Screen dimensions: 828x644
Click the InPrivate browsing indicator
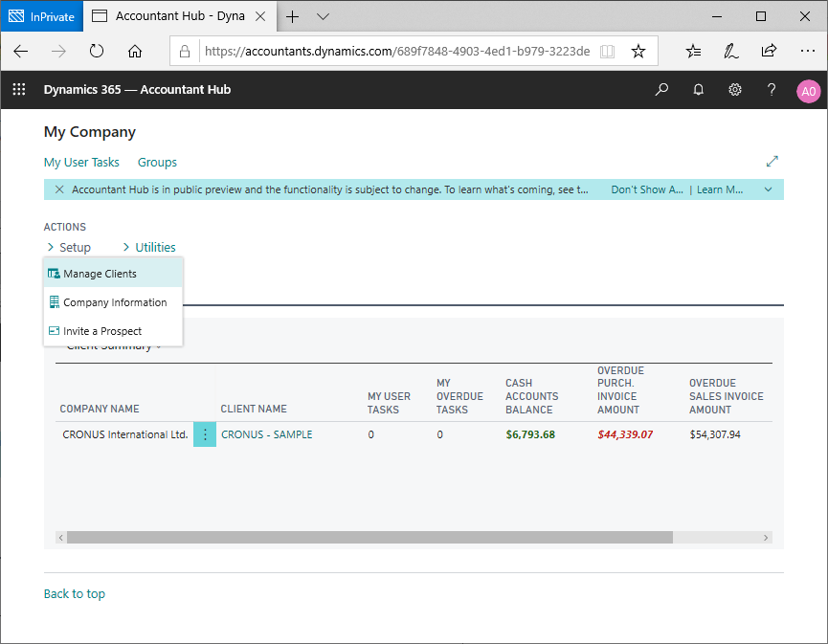point(42,16)
